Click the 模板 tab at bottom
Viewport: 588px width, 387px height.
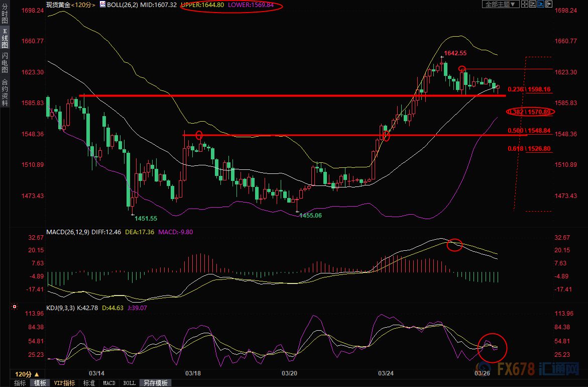point(40,383)
